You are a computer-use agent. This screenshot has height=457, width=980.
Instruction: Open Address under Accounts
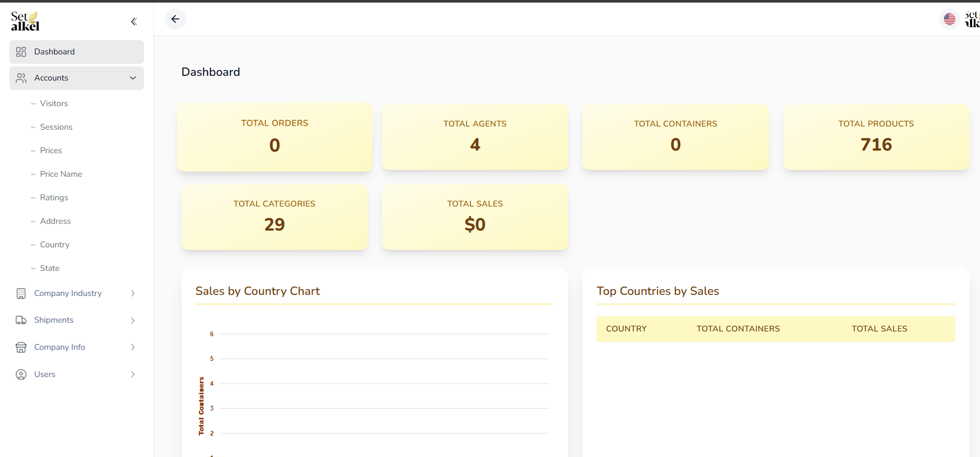click(x=55, y=221)
